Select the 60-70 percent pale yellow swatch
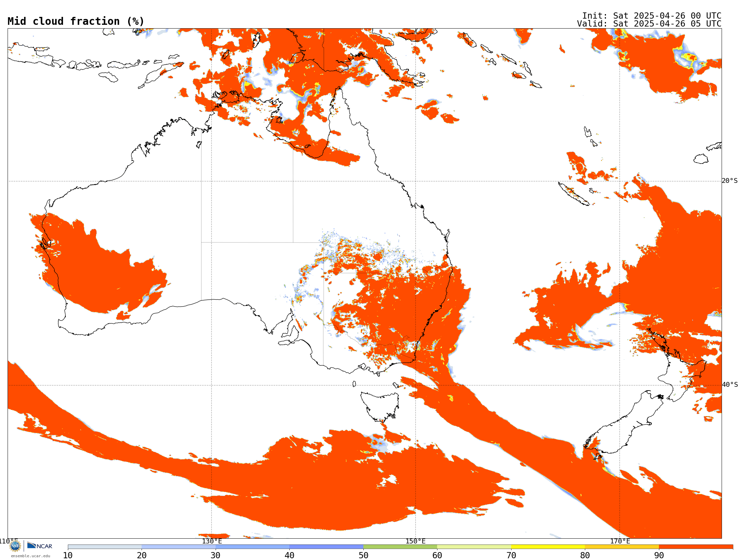This screenshot has height=560, width=744. point(474,547)
